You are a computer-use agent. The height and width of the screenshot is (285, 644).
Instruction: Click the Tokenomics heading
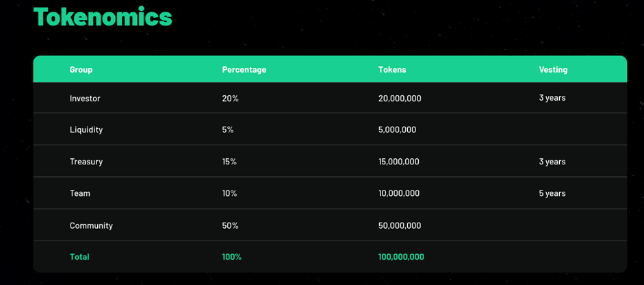103,17
